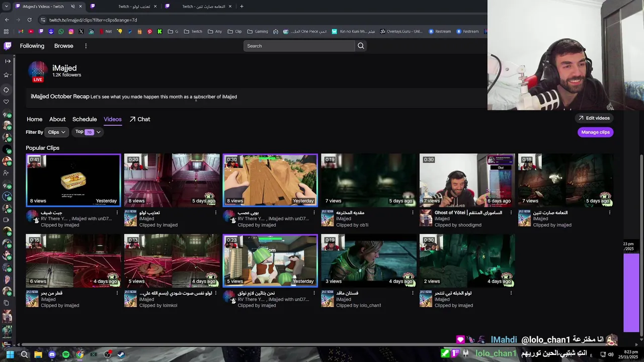
Task: Click the Manage clips button
Action: (x=595, y=132)
